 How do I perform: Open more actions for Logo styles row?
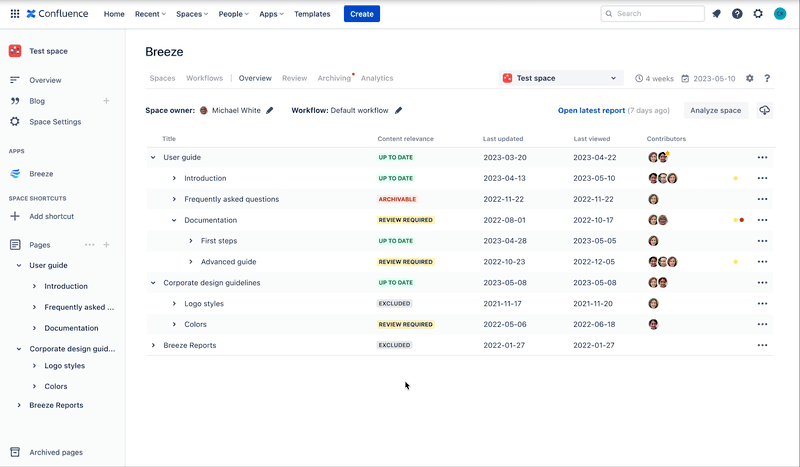click(762, 304)
